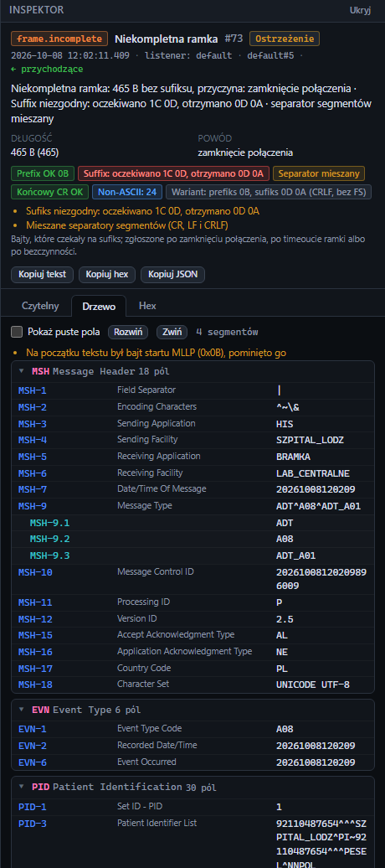This screenshot has width=385, height=868.
Task: Select the MSH-3 Sending Application row
Action: click(x=193, y=423)
